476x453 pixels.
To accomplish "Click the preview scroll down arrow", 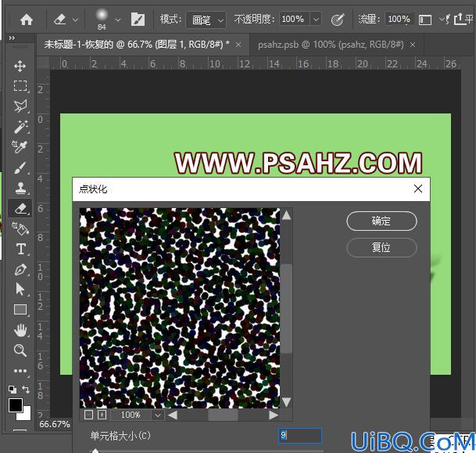I will 286,402.
